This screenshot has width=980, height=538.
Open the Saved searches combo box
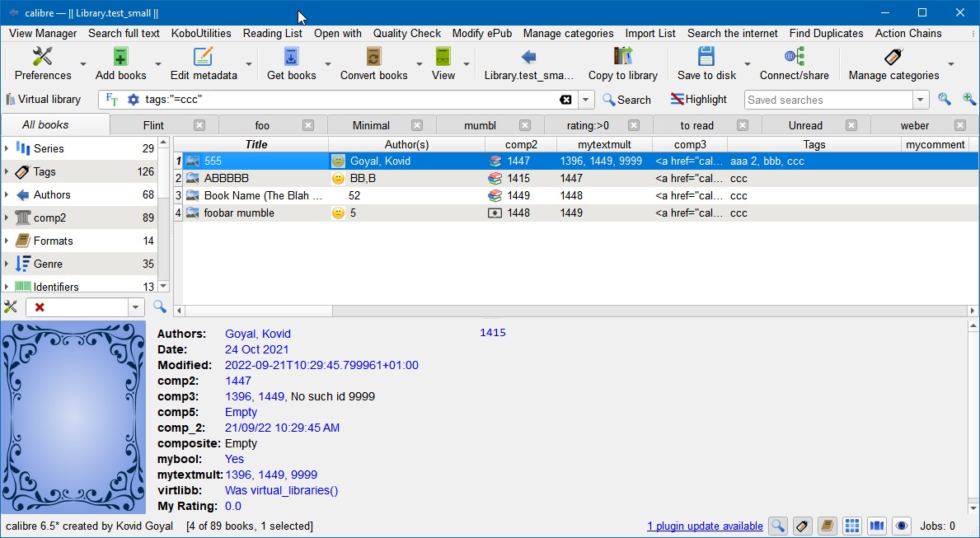click(836, 100)
